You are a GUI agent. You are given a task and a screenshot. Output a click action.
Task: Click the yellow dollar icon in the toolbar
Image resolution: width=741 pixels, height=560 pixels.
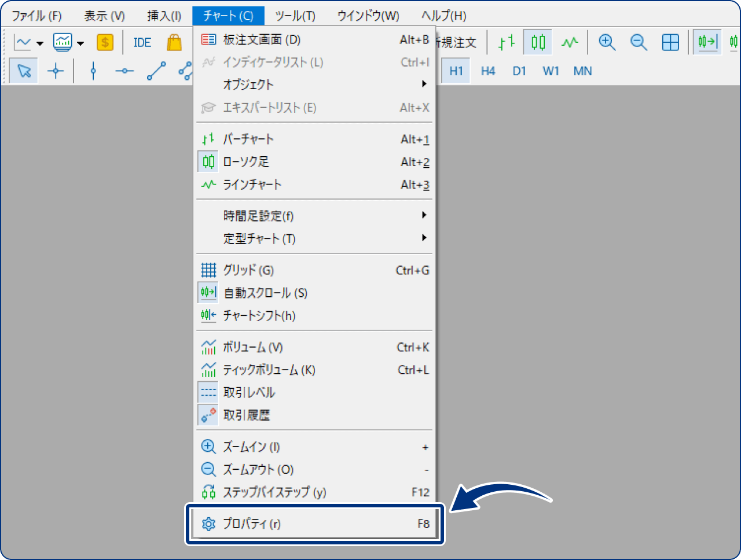coord(105,42)
